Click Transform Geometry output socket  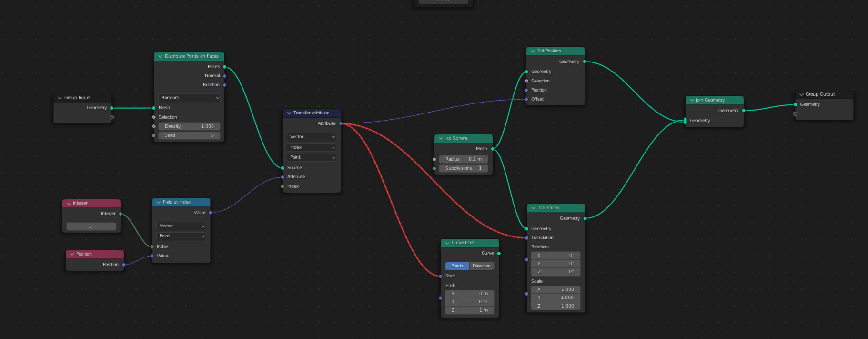click(x=585, y=218)
